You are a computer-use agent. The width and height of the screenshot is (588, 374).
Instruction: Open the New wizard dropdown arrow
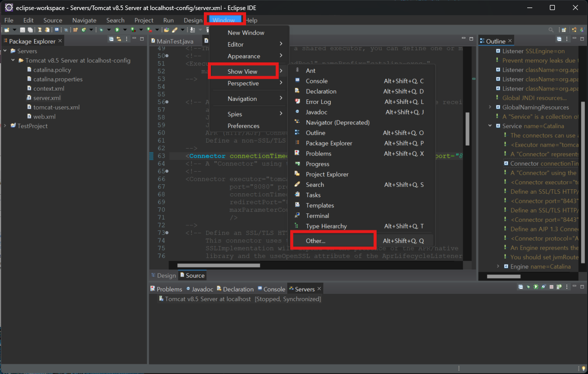coord(15,30)
